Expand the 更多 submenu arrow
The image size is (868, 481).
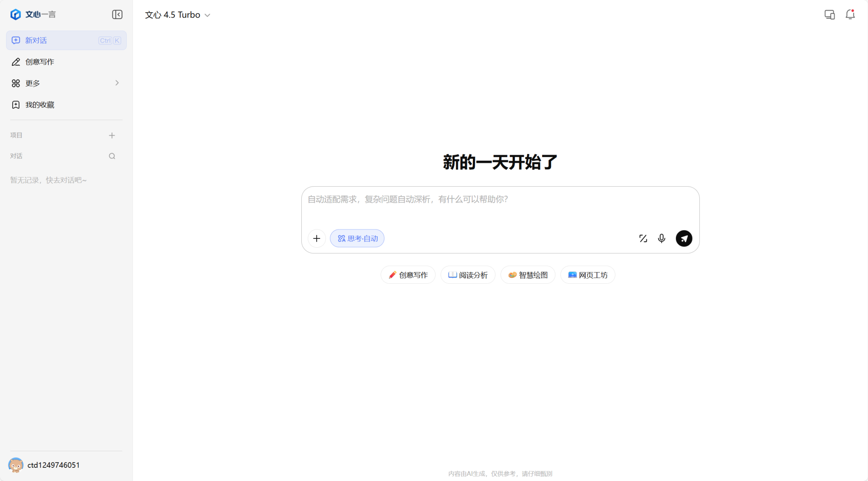tap(117, 83)
